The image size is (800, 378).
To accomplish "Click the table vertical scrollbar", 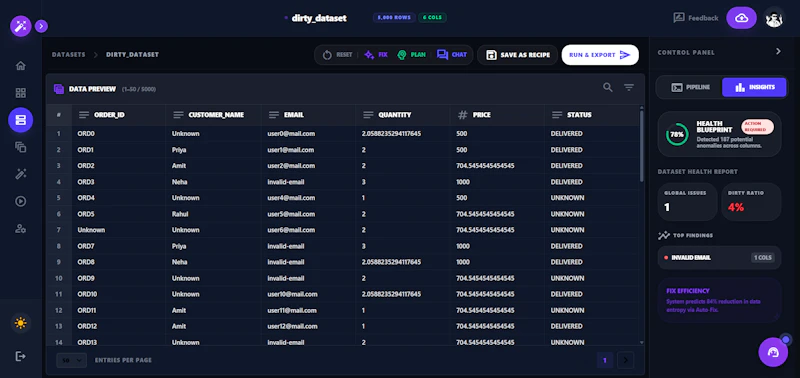I will click(642, 146).
